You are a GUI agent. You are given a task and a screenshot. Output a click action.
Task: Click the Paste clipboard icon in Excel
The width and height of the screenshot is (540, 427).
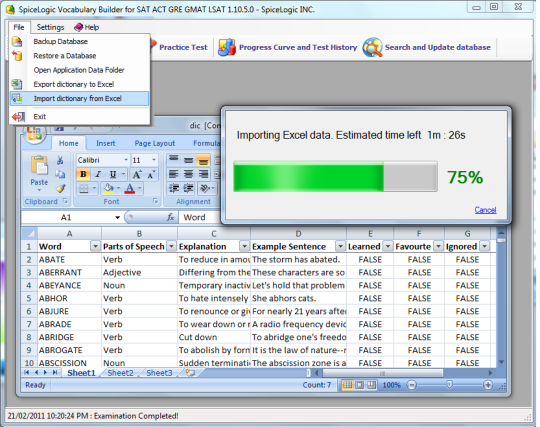click(x=39, y=166)
